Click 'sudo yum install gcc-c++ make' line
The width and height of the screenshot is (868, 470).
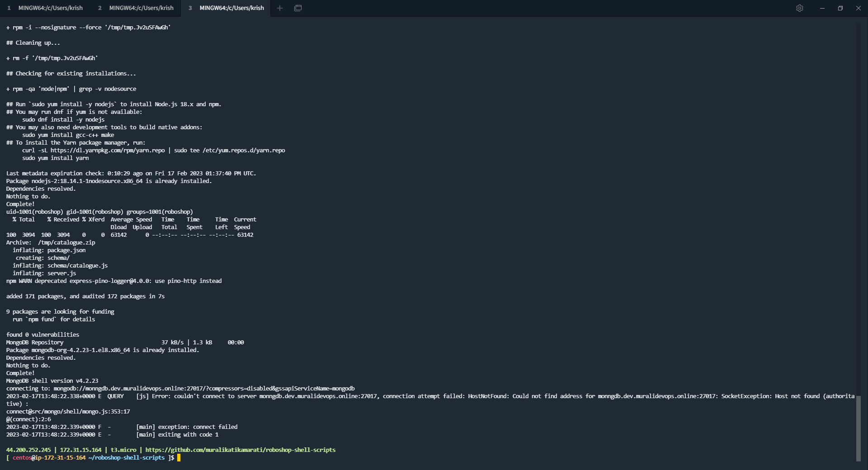(68, 135)
